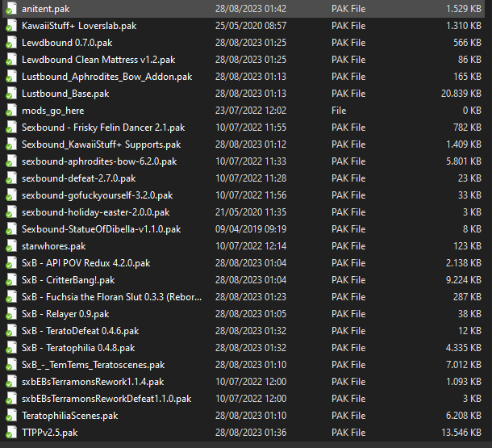Select name Sexbound - Frisky Felin Dancer 2.1.pak
The width and height of the screenshot is (492, 448).
103,128
